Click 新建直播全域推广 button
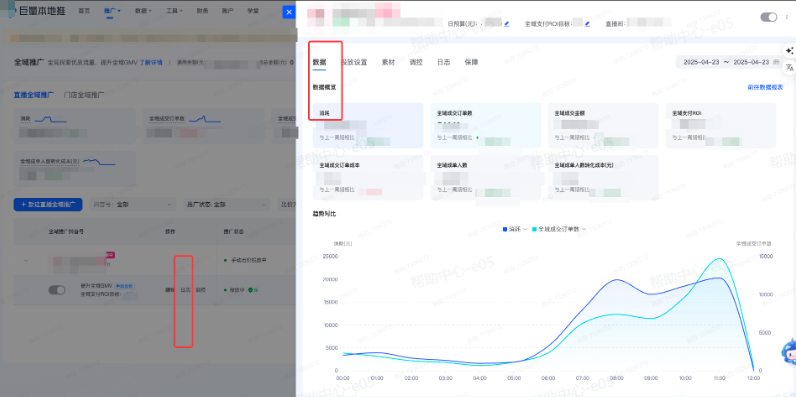This screenshot has height=397, width=796. pos(48,205)
